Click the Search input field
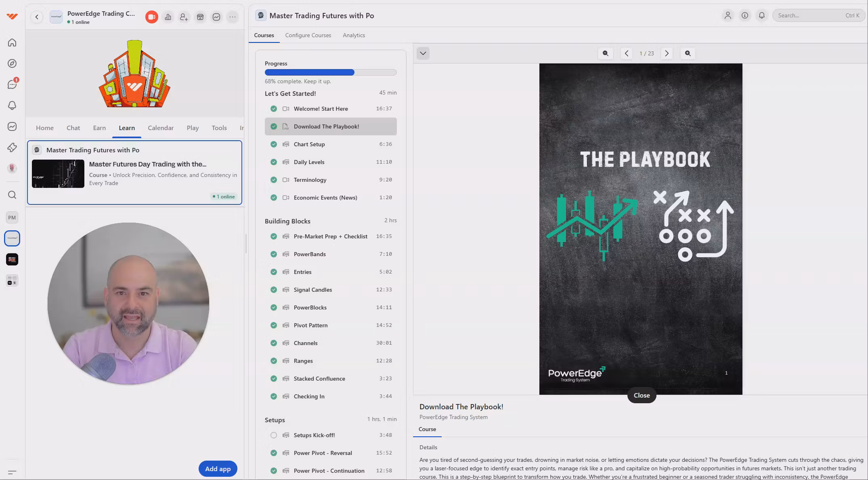Viewport: 868px width, 480px height. [809, 15]
